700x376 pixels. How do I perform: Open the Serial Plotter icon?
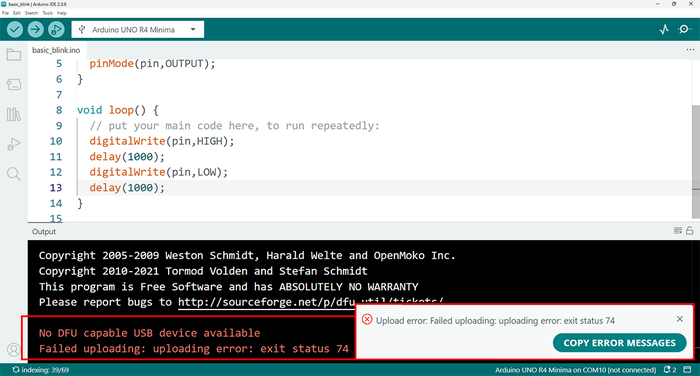664,29
